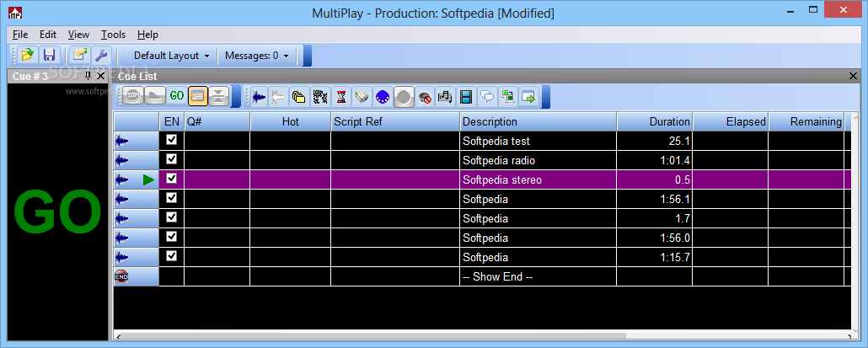Screen dimensions: 868x348
Task: Click the green play arrow on Softpedia stereo row
Action: 147,179
